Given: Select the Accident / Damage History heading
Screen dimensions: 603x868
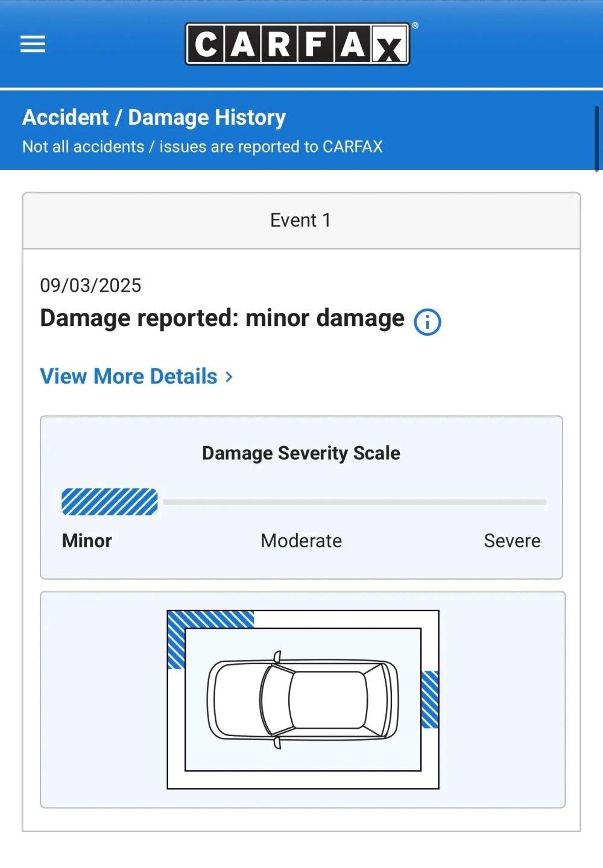Looking at the screenshot, I should click(154, 117).
